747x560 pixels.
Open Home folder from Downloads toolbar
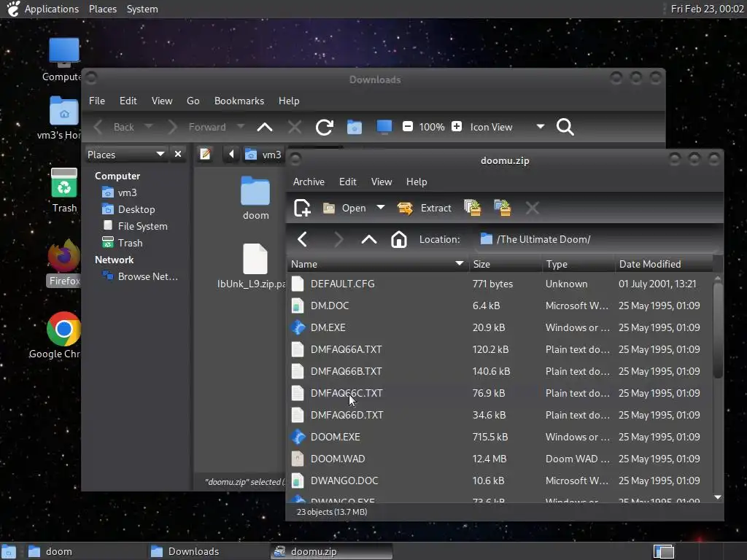[x=355, y=127]
